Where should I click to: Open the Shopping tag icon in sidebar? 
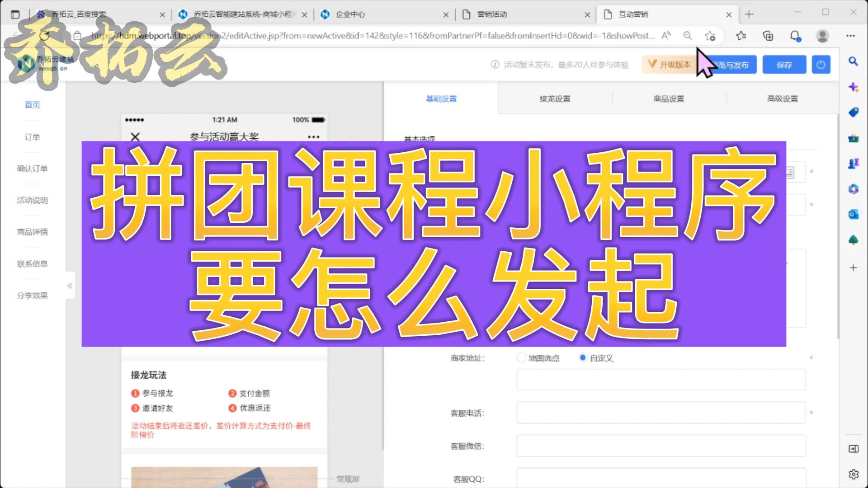pos(854,112)
